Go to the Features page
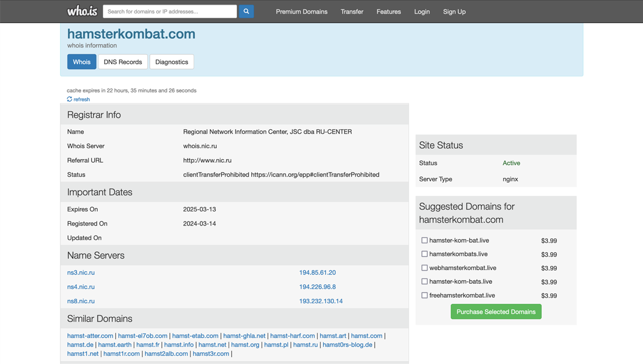This screenshot has width=643, height=364. click(x=389, y=11)
